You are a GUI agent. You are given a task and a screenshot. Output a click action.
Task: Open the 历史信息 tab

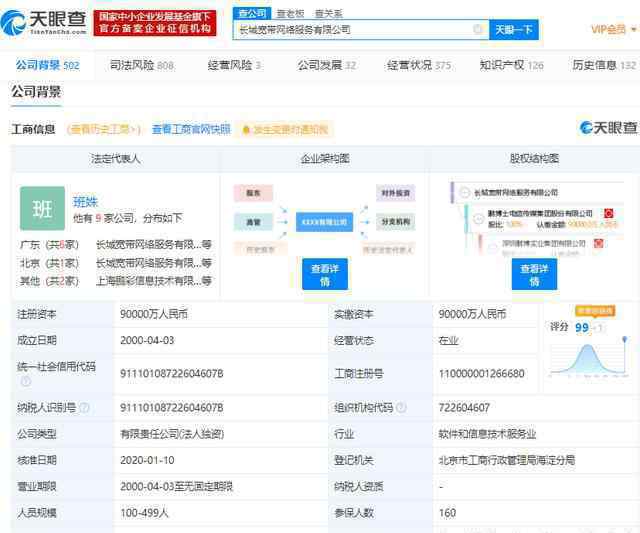tap(604, 65)
